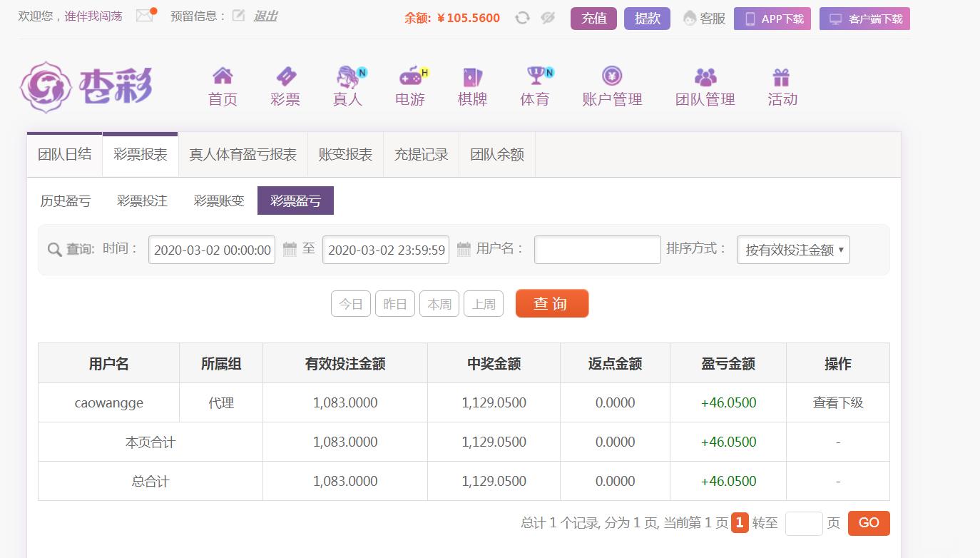The height and width of the screenshot is (558, 980).
Task: Click the mail envelope message icon
Action: [x=145, y=16]
